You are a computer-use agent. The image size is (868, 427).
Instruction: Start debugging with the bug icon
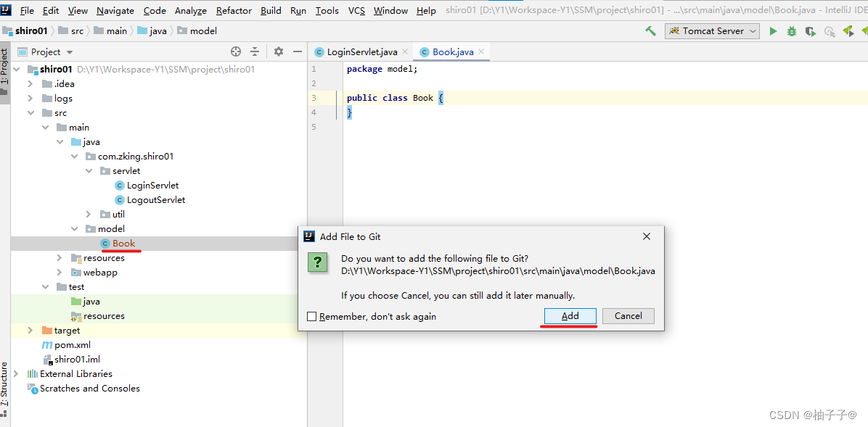tap(793, 31)
